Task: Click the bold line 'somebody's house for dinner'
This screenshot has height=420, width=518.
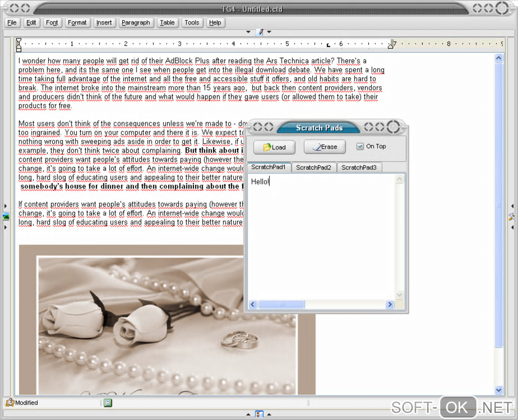Action: [72, 186]
